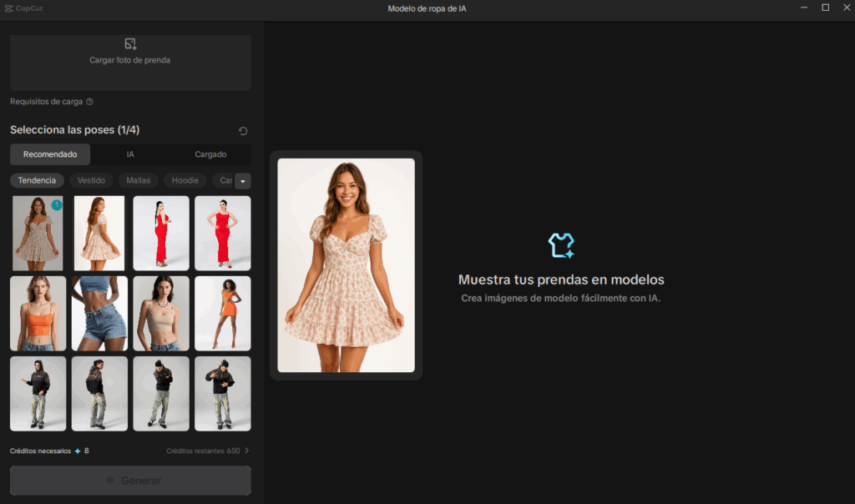Minimize the CapCut window

(x=804, y=8)
